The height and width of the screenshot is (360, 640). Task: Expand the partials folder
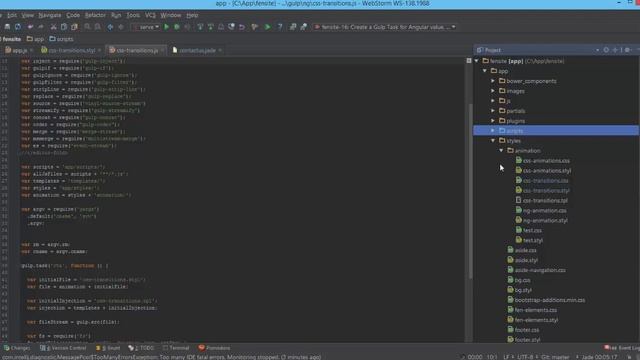493,111
